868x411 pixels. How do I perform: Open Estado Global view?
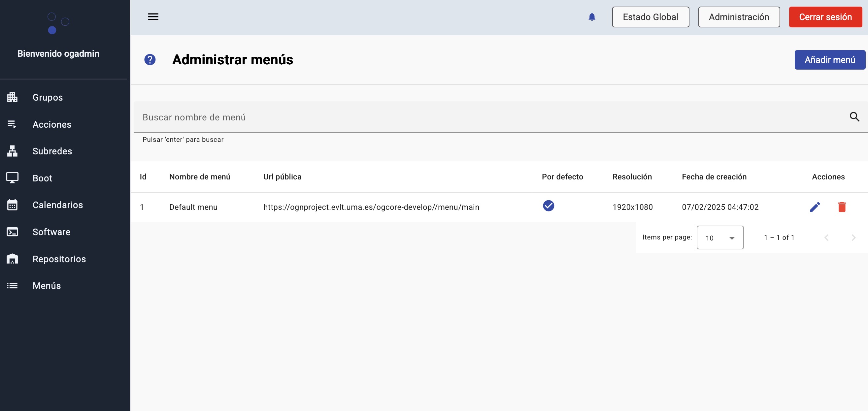(x=650, y=17)
